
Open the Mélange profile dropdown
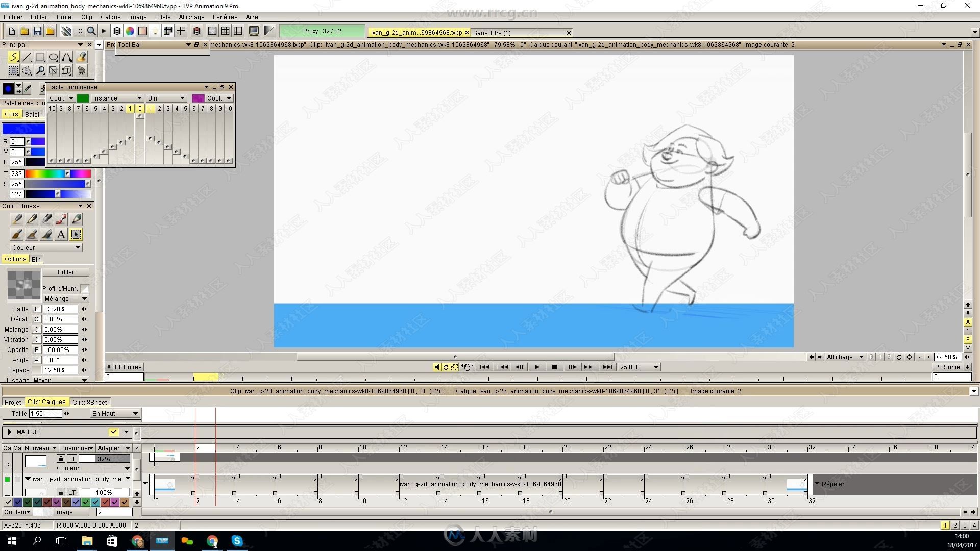(65, 299)
